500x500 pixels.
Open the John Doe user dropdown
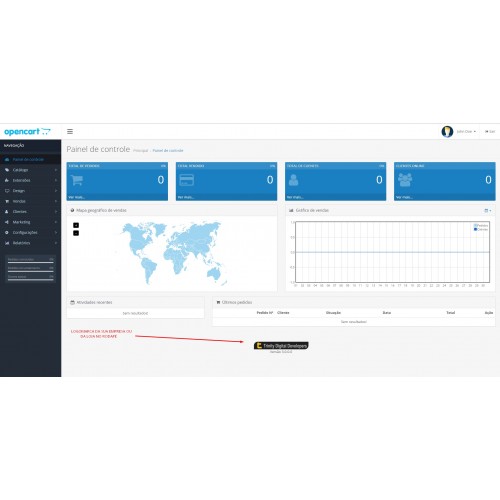(466, 132)
